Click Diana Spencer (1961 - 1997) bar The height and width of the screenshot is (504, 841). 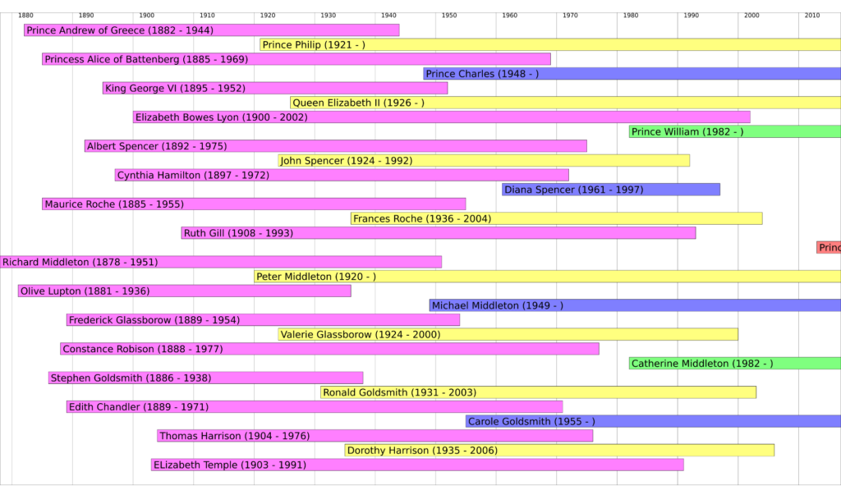pos(611,190)
